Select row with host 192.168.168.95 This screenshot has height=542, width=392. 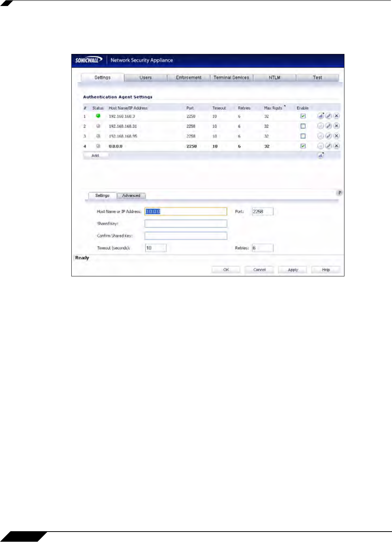click(x=211, y=136)
